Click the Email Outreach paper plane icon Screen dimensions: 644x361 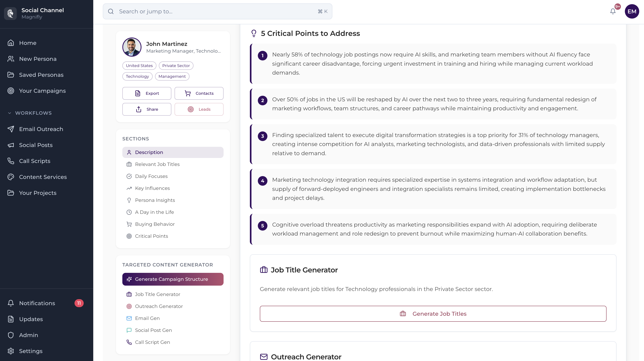click(11, 129)
